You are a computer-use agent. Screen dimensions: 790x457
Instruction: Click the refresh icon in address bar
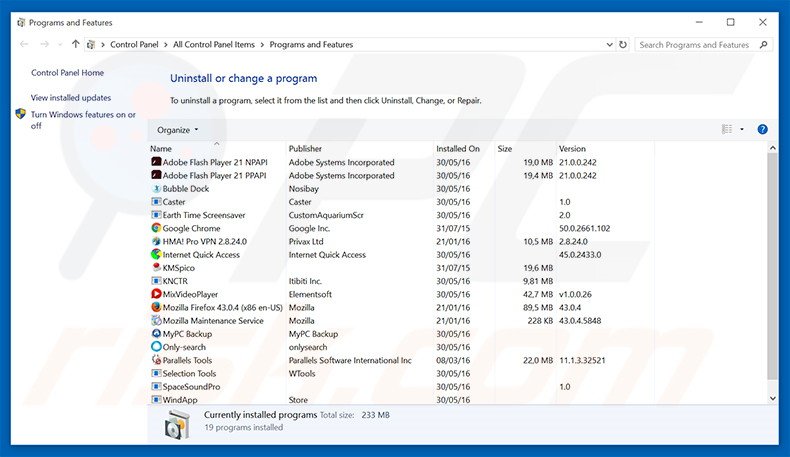click(623, 44)
